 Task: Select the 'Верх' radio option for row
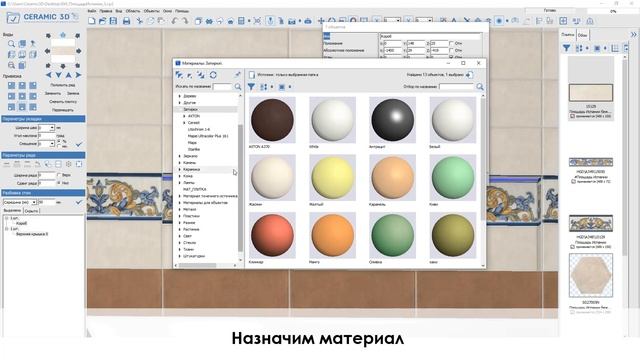click(59, 175)
